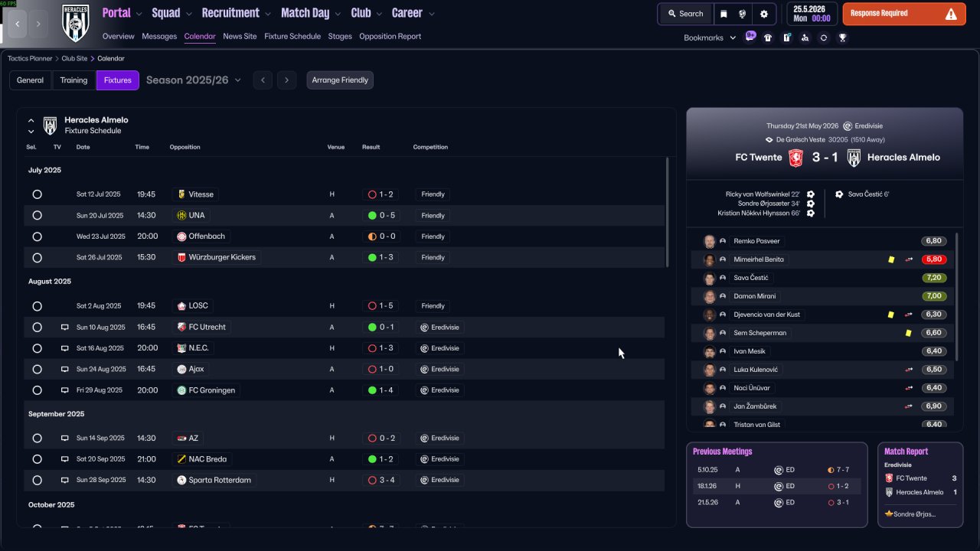Click the Eredivisie competition tag on Ajax row

click(x=439, y=369)
